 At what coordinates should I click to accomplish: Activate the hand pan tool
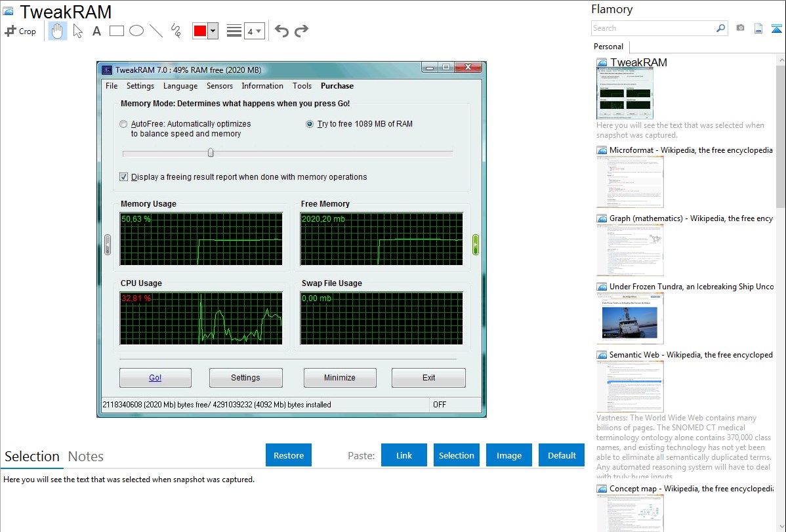58,31
